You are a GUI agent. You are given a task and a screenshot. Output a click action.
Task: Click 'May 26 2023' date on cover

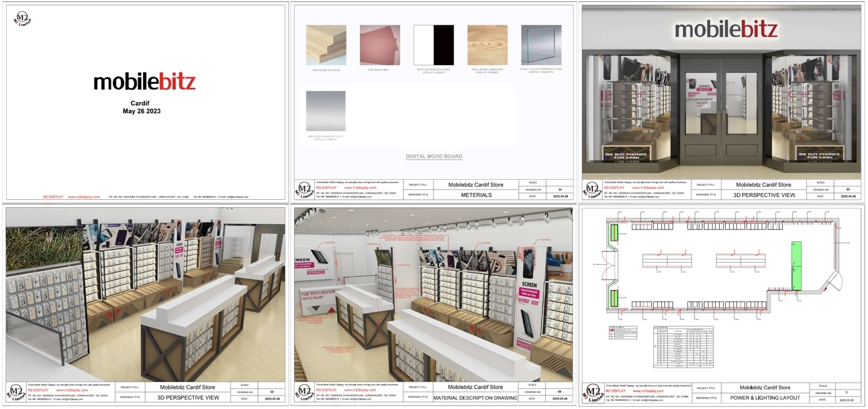(142, 111)
